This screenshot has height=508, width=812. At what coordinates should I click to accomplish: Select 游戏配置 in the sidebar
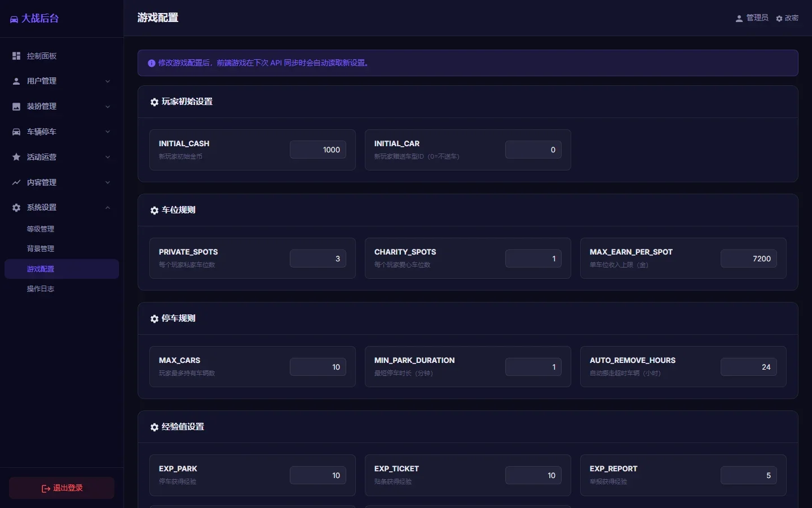coord(62,269)
